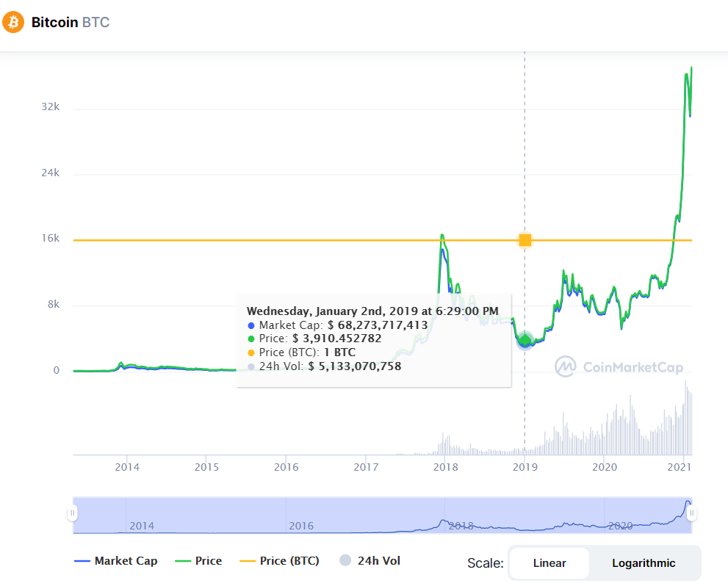
Task: Click the 32k y-axis label
Action: pyautogui.click(x=51, y=106)
